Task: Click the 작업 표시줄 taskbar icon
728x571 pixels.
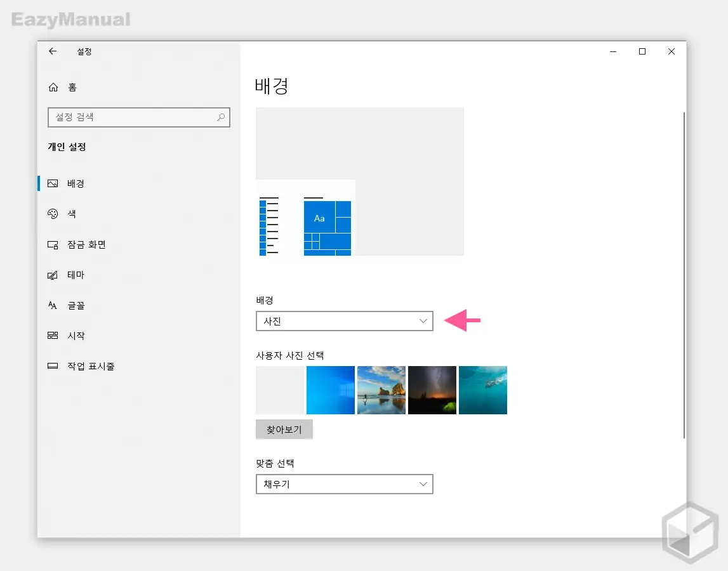Action: (53, 366)
